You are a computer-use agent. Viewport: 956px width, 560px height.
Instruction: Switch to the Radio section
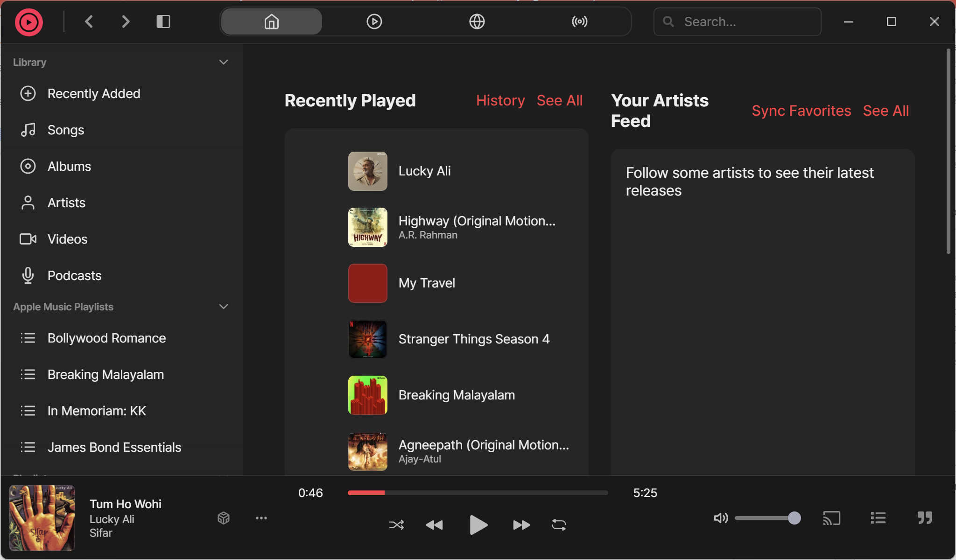pos(579,21)
